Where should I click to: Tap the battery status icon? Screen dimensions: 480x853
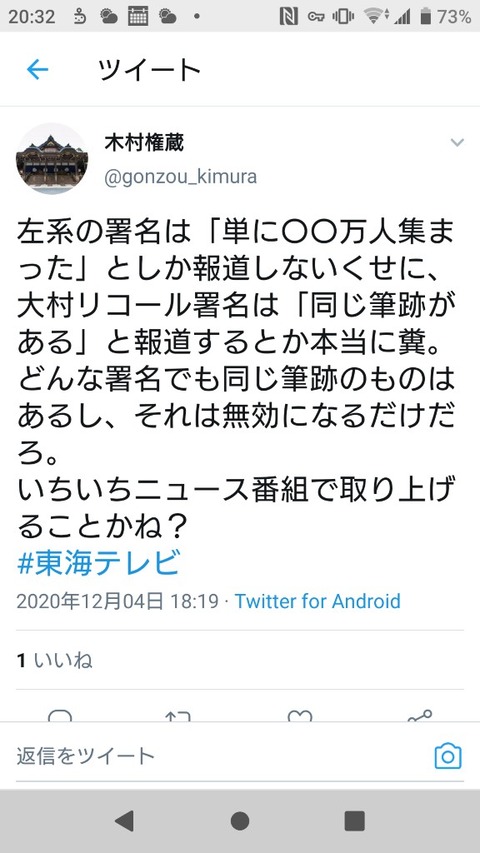[x=426, y=16]
